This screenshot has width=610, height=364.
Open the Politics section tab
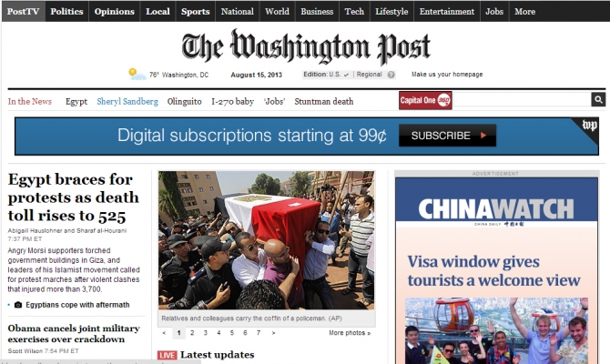pyautogui.click(x=66, y=11)
